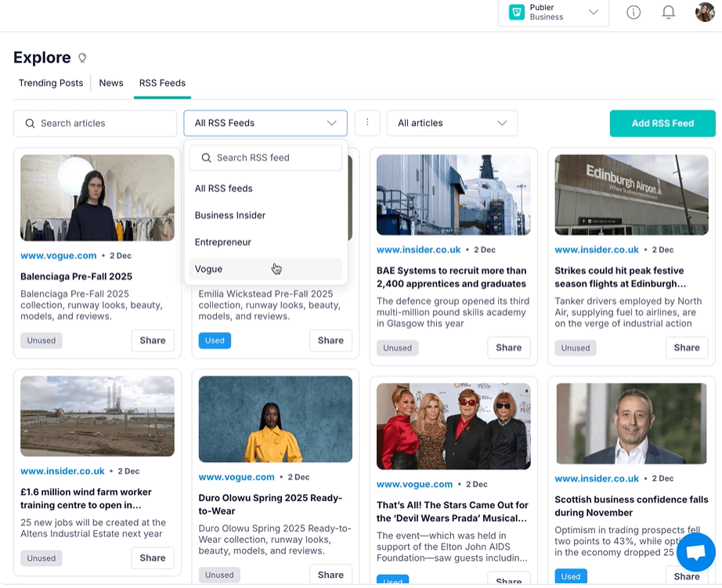Viewport: 722px width, 588px height.
Task: Open the three-dot more options button
Action: (367, 123)
